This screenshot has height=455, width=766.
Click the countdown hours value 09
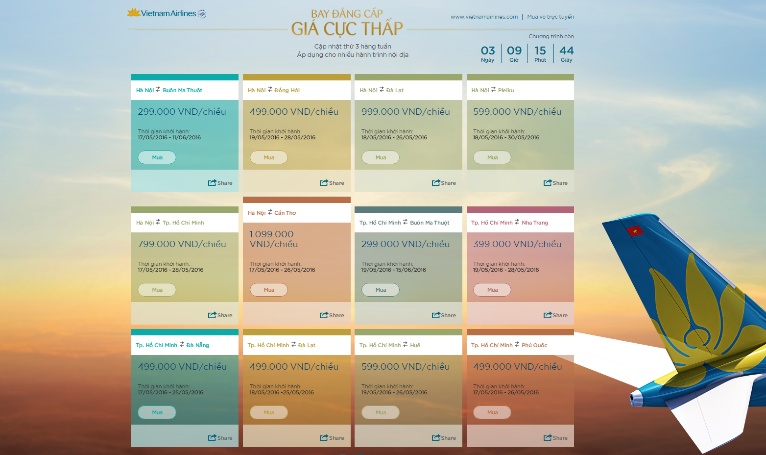514,50
